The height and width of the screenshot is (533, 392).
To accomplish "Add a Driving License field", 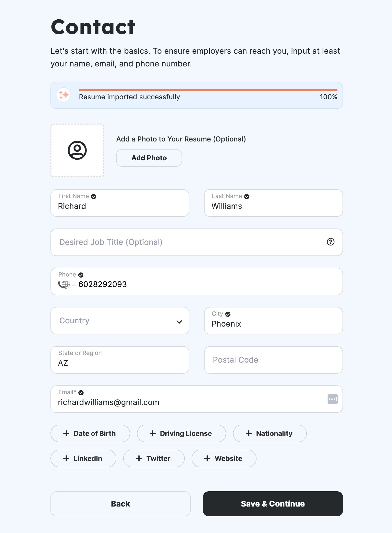I will pos(181,433).
